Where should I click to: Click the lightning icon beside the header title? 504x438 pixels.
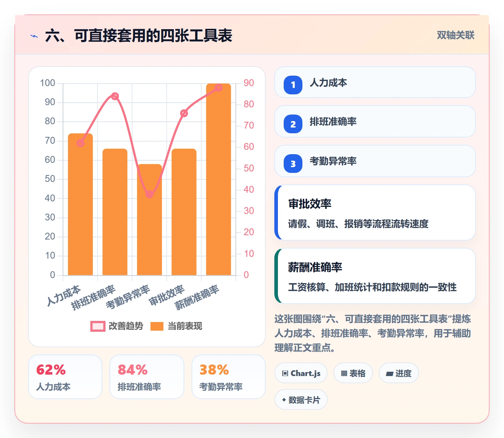34,36
